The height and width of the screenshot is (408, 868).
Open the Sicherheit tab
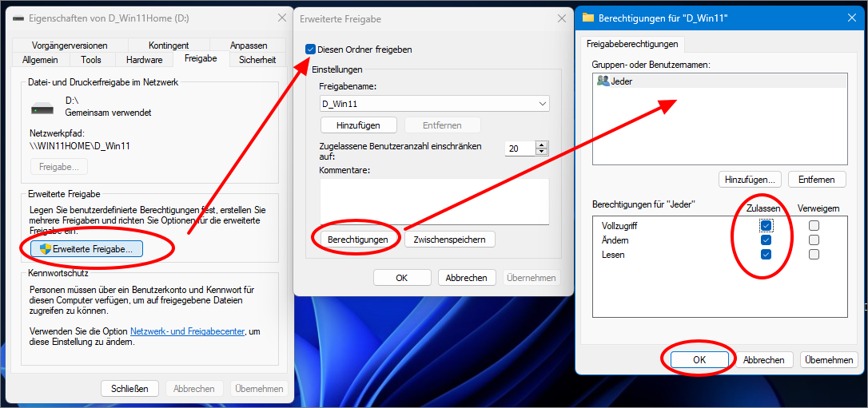(x=257, y=60)
